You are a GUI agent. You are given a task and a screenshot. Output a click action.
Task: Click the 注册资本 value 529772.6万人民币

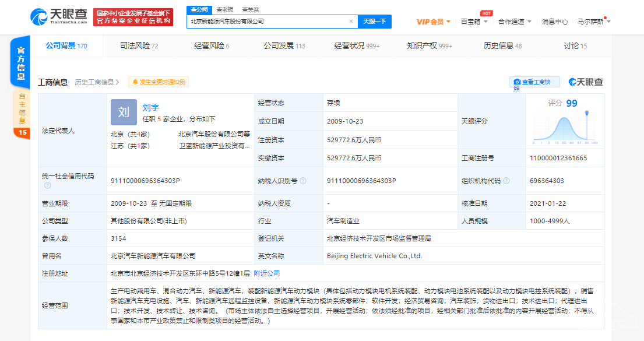354,140
